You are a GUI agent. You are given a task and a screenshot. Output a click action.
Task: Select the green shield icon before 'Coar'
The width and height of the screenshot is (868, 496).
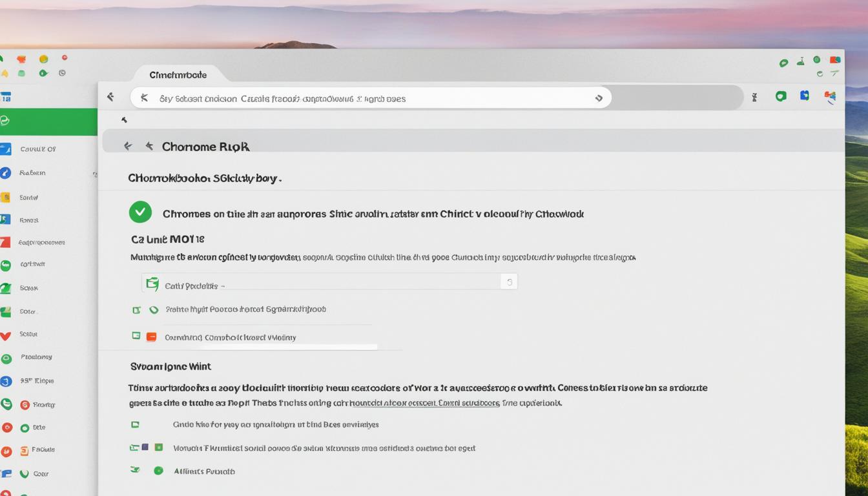[25, 474]
